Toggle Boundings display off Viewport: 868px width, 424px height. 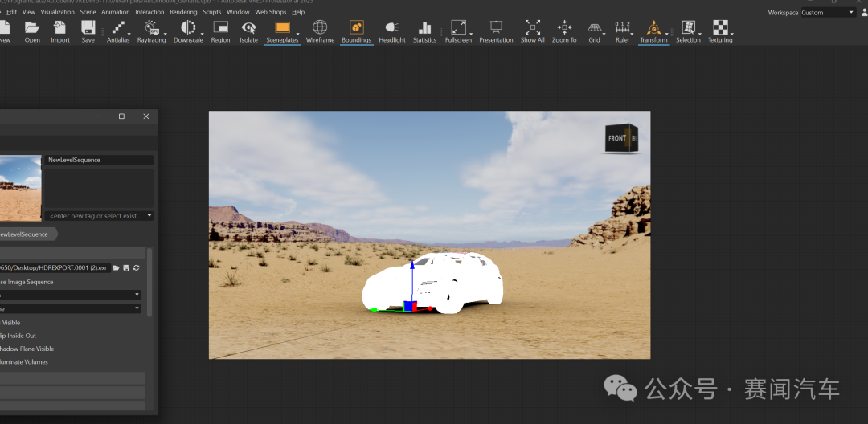356,29
